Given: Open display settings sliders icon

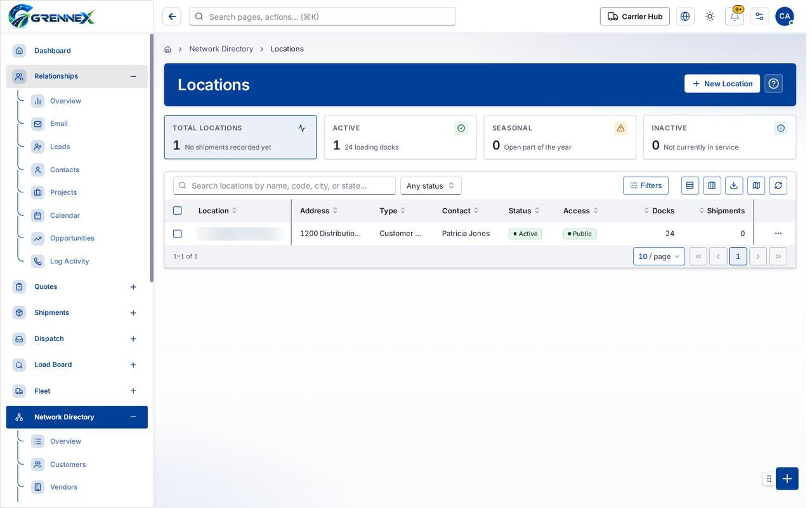Looking at the screenshot, I should [x=759, y=17].
